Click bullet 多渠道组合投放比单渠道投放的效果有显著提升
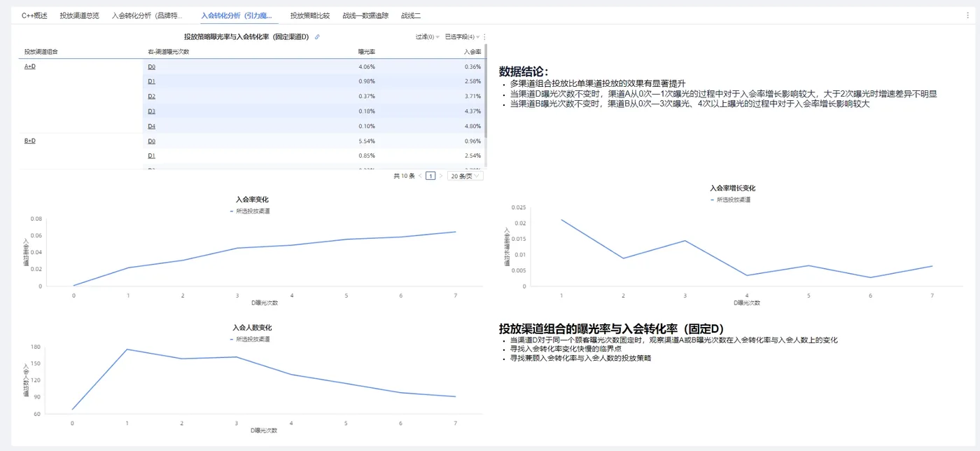 597,83
